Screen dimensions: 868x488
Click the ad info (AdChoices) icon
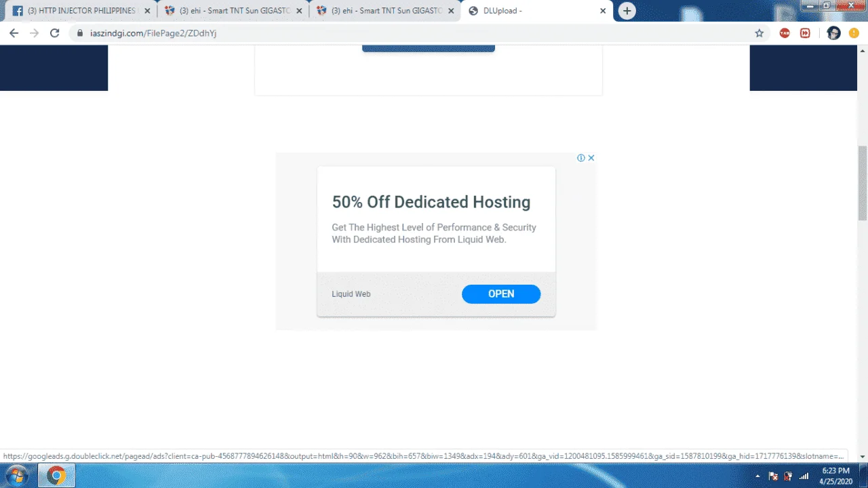point(581,158)
